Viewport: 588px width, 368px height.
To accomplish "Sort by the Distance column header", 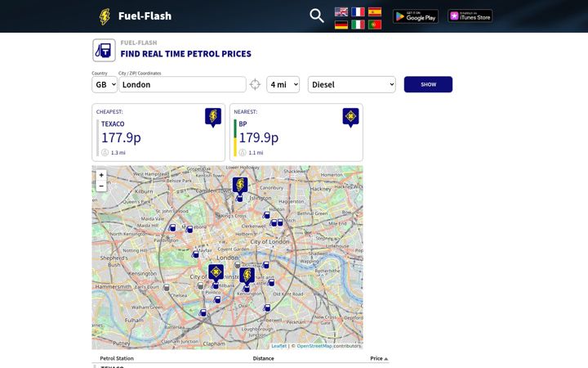I will (263, 358).
